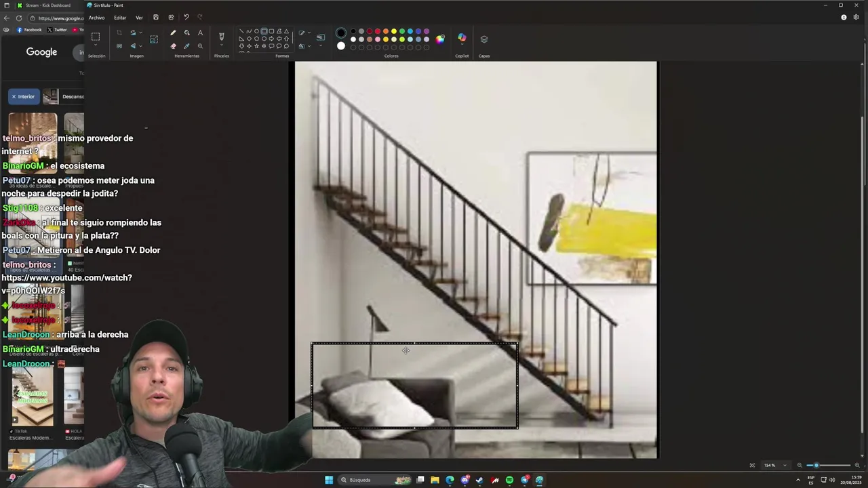Image resolution: width=868 pixels, height=488 pixels.
Task: Open Spotify from the taskbar
Action: coord(509,480)
